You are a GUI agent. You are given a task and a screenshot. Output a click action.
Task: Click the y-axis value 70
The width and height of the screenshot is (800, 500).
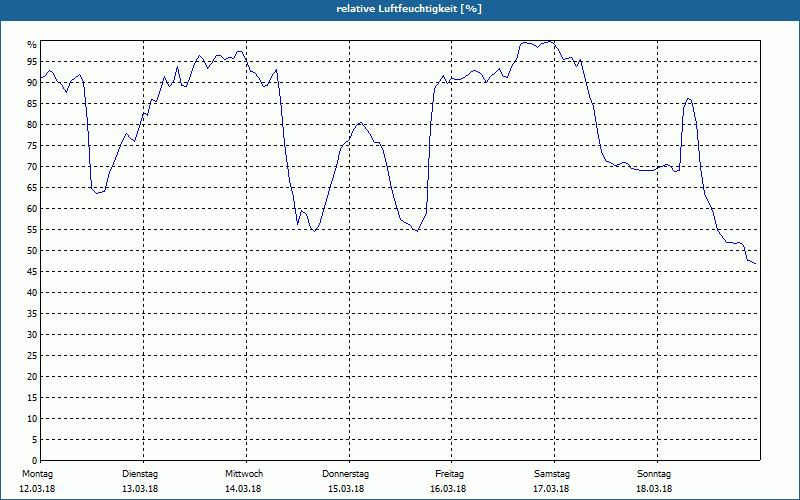click(32, 167)
